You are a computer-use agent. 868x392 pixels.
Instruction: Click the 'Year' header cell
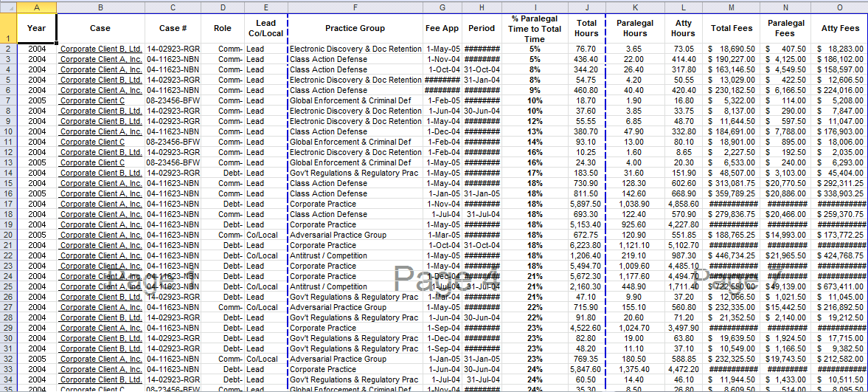tap(37, 28)
